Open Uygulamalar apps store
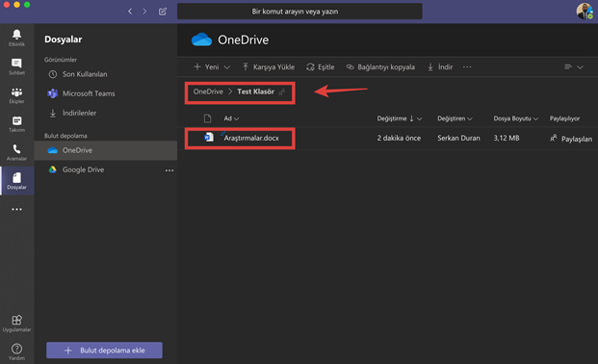Viewport: 598px width, 364px height. pos(16,324)
